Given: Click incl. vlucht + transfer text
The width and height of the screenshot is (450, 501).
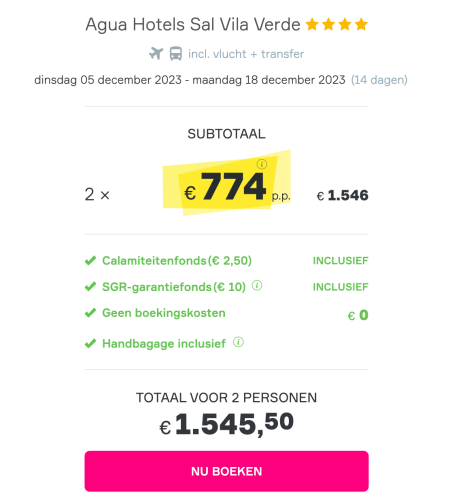Looking at the screenshot, I should 246,54.
